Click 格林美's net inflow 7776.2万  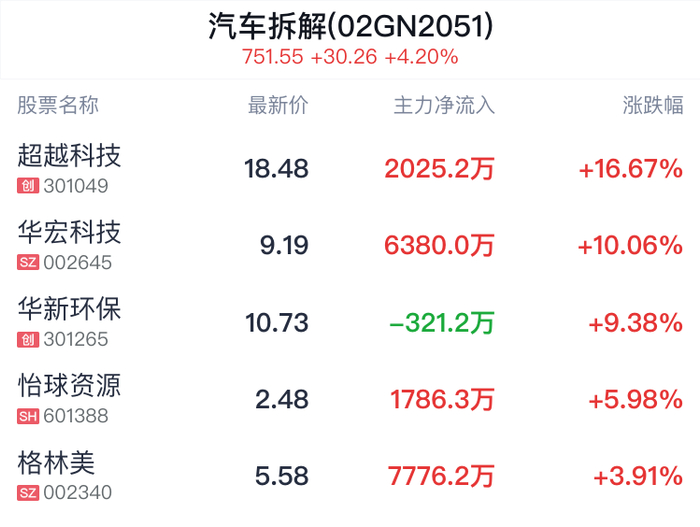[441, 476]
